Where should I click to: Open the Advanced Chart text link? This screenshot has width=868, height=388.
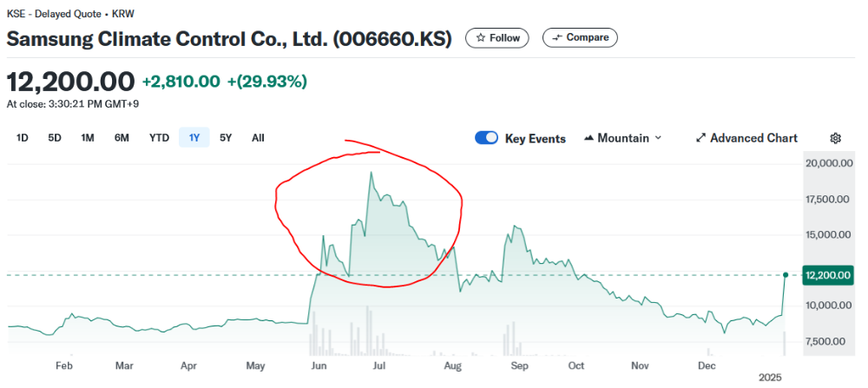(x=753, y=138)
